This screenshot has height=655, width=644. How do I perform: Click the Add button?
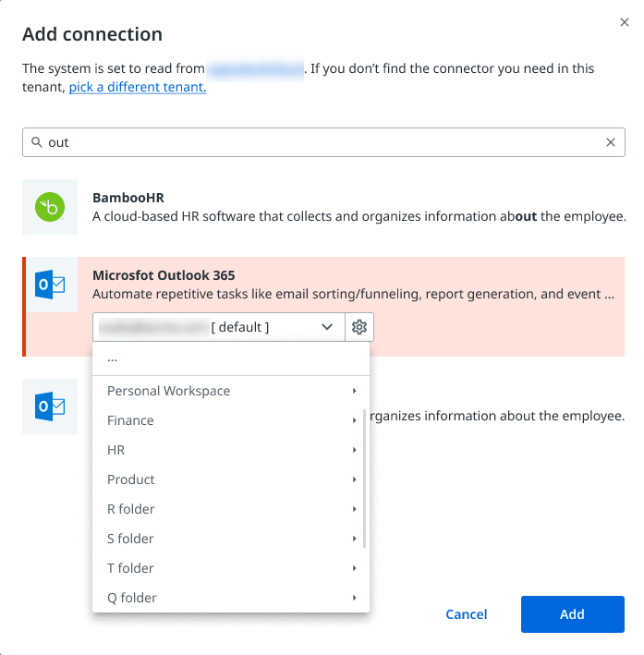point(572,614)
